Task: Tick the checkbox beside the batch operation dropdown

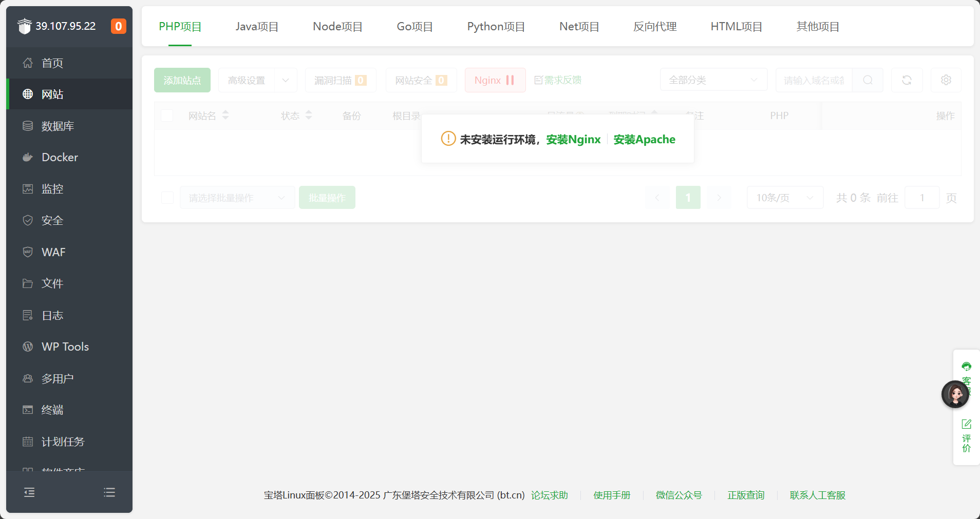Action: click(167, 198)
